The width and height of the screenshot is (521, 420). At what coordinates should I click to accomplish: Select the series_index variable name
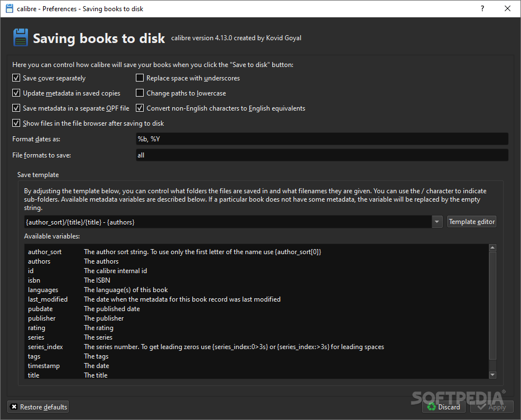[x=45, y=347]
